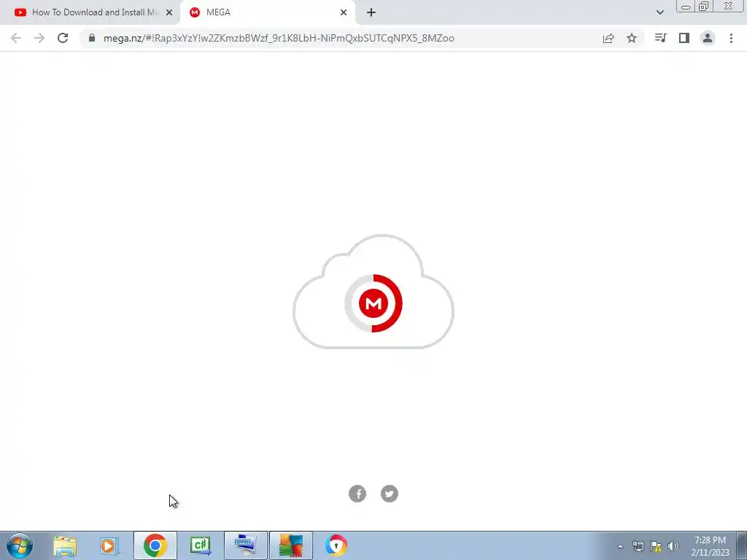Toggle the Chrome side panel
747x560 pixels.
684,38
